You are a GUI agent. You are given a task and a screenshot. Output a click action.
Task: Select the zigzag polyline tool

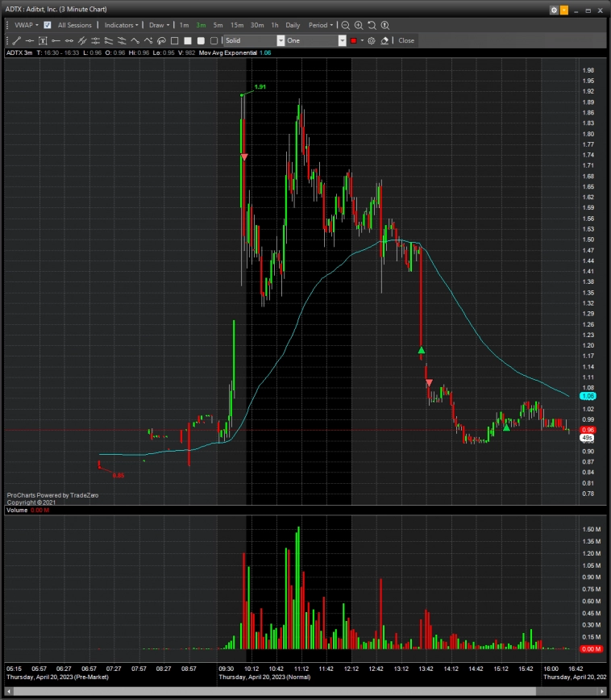135,40
